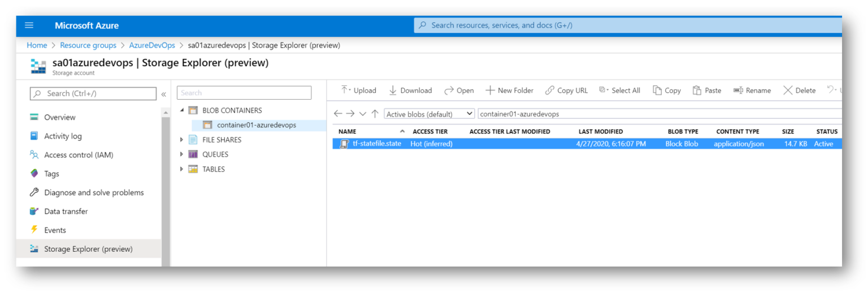Click the Access control (IAM) icon
The height and width of the screenshot is (296, 868).
click(34, 155)
